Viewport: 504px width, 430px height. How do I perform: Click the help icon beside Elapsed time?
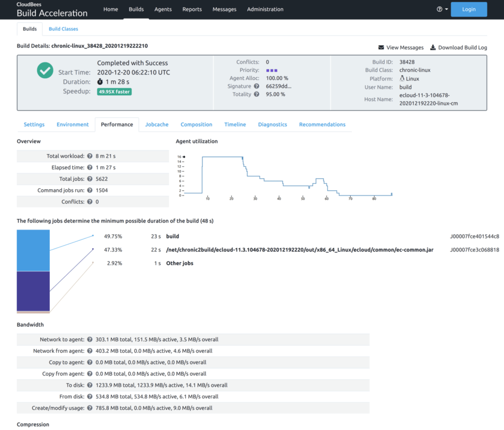click(x=90, y=167)
